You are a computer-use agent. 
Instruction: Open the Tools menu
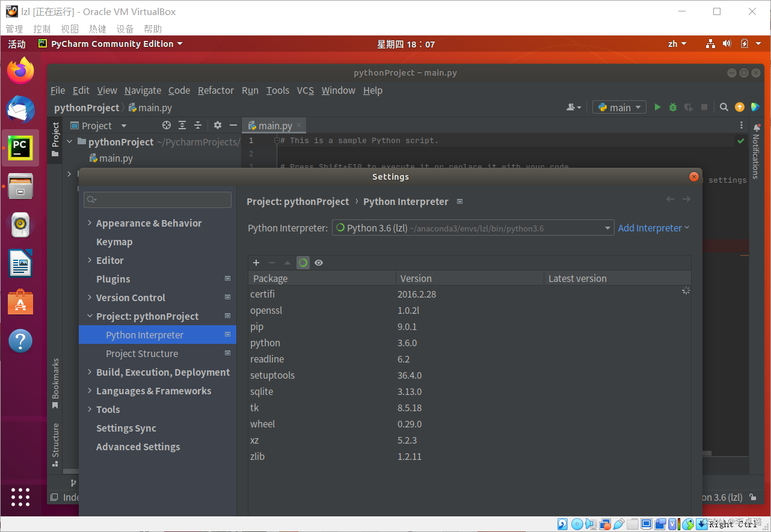pyautogui.click(x=278, y=90)
